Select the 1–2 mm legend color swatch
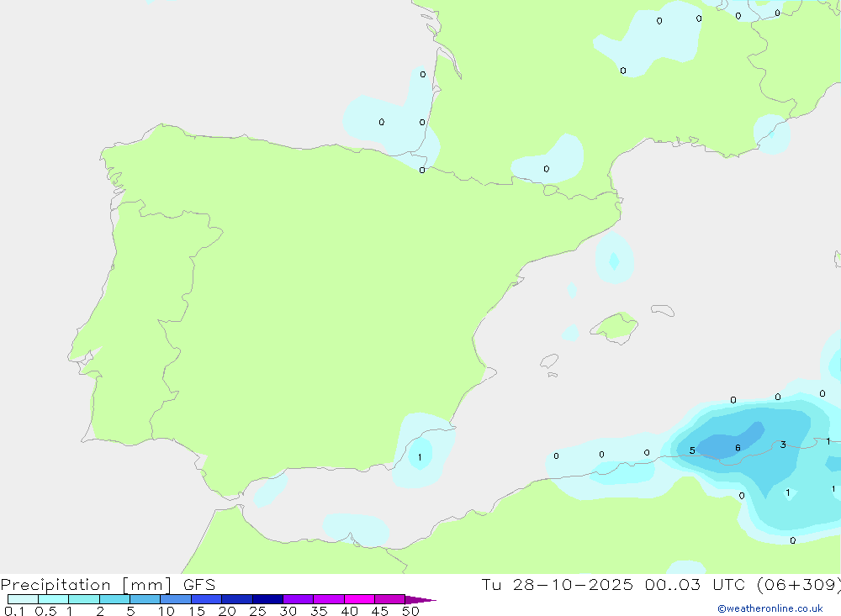Viewport: 841px width, 616px height. click(x=83, y=599)
